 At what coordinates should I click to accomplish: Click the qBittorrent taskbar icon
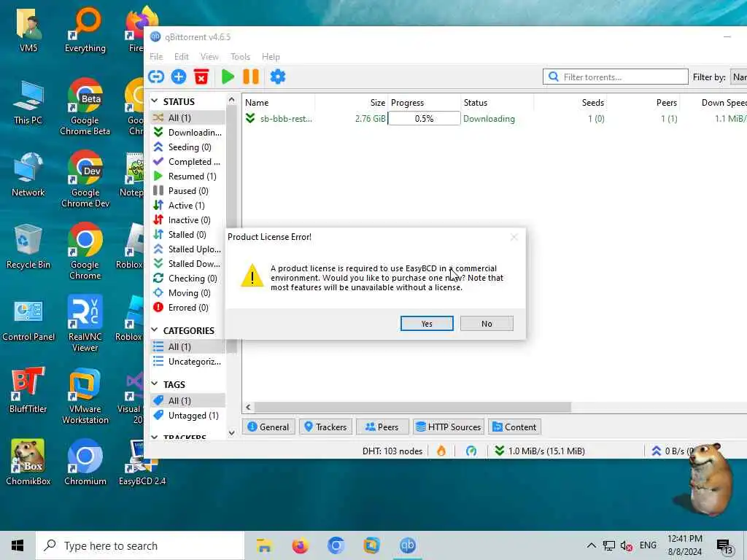coord(407,545)
